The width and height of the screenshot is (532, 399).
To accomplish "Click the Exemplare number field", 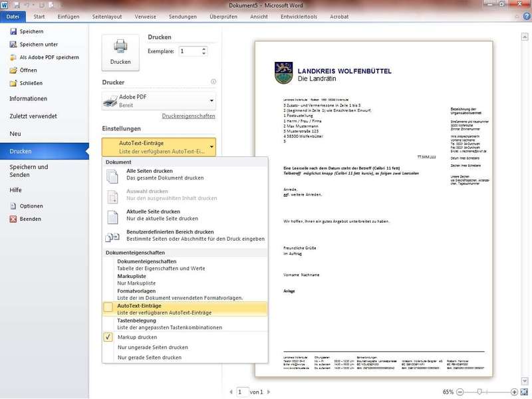I will point(190,51).
